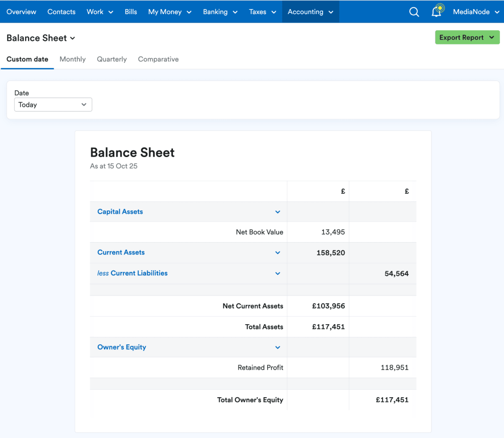504x438 pixels.
Task: Expand the Current Liabilities breakdown
Action: point(278,273)
